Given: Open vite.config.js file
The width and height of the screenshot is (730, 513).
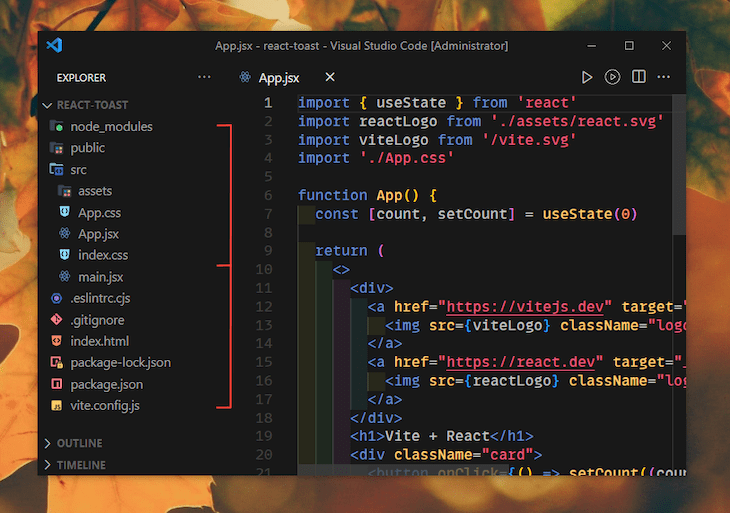Looking at the screenshot, I should 105,406.
